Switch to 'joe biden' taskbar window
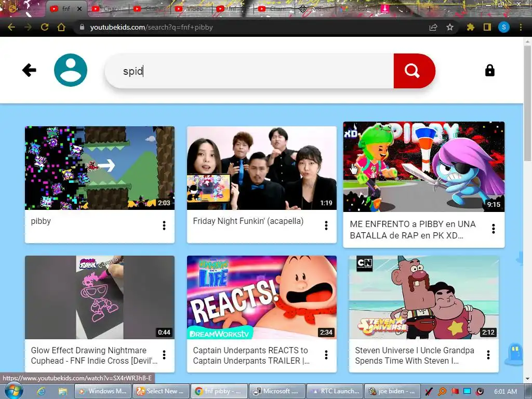Viewport: 532px width, 399px height. coord(393,391)
